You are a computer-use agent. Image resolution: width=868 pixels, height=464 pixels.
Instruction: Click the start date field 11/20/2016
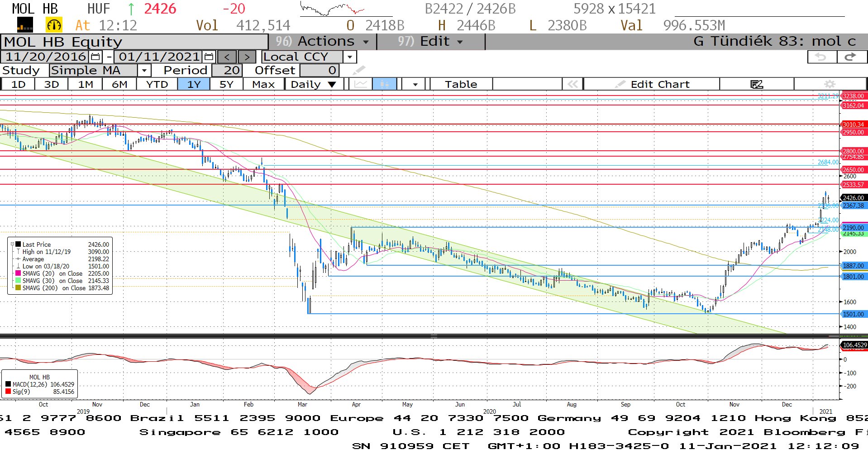pyautogui.click(x=45, y=57)
